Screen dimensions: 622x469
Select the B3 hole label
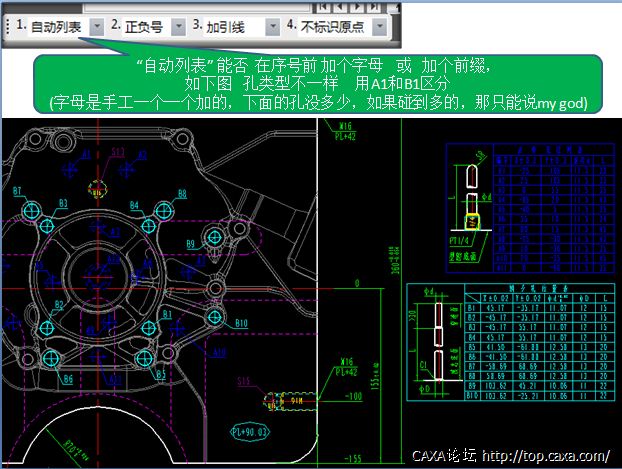click(x=63, y=204)
